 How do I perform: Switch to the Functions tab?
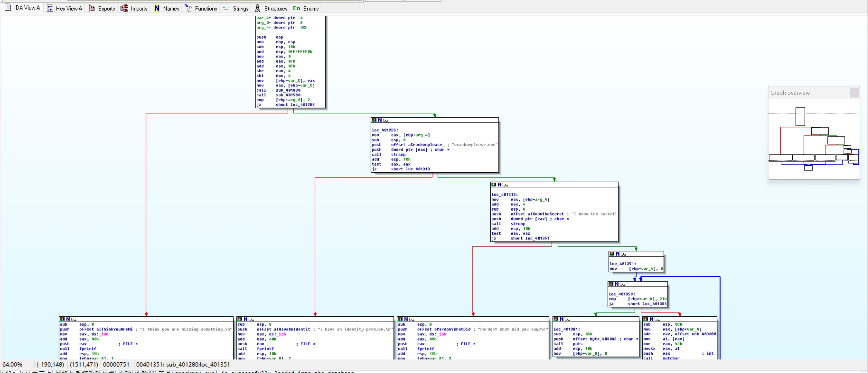206,8
